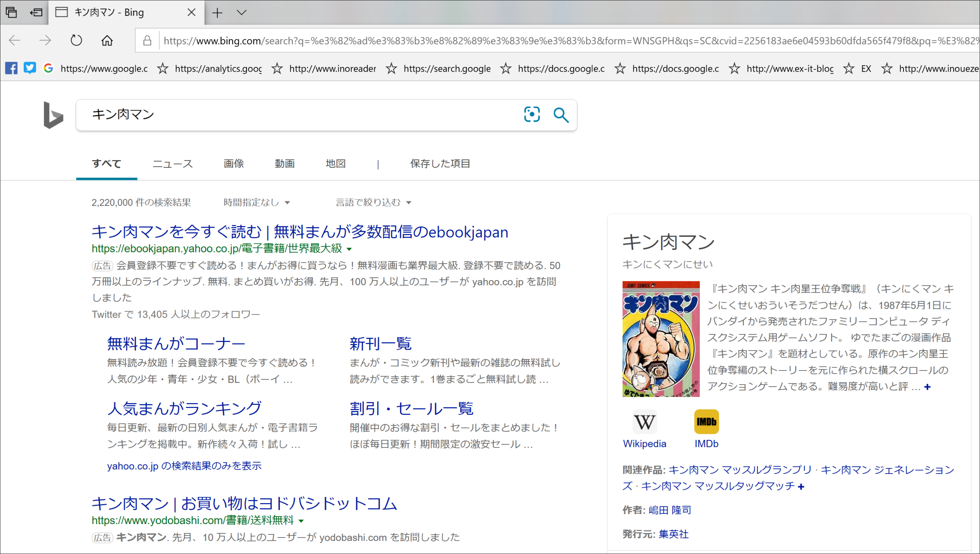980x554 pixels.
Task: Switch to the 画像 tab
Action: pyautogui.click(x=234, y=164)
